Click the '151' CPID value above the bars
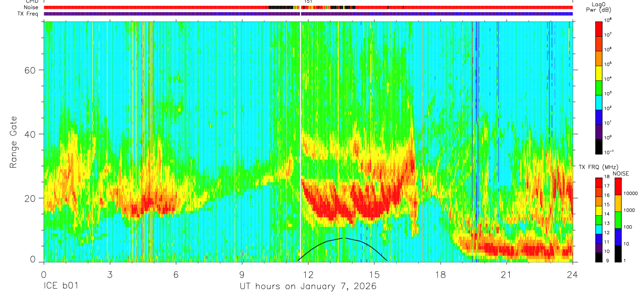The image size is (644, 297). tap(308, 2)
